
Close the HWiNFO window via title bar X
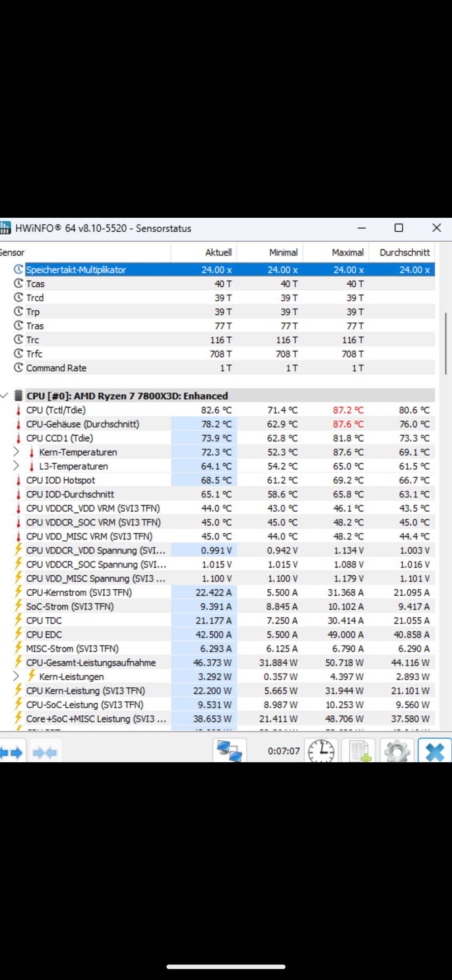[x=437, y=228]
